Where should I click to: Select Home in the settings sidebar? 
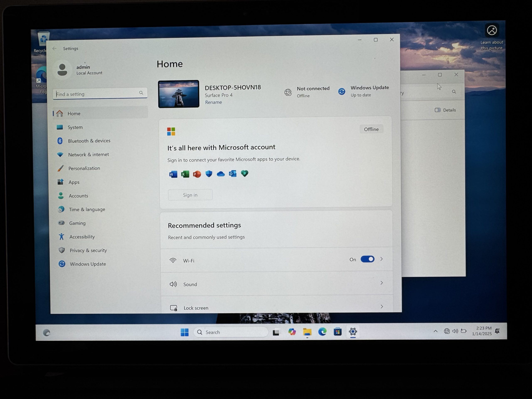coord(100,113)
